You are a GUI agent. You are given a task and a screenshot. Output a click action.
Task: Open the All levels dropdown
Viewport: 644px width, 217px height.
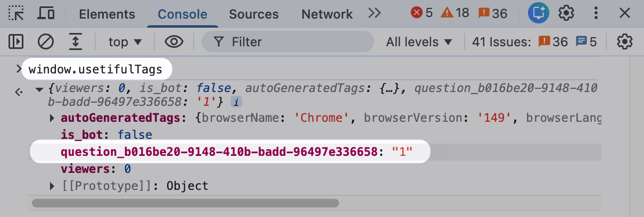(x=419, y=41)
